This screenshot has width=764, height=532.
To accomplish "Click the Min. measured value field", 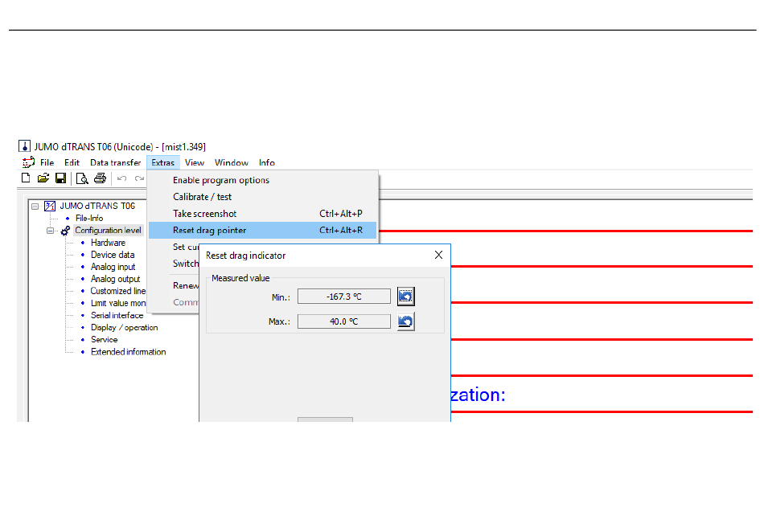I will tap(344, 297).
